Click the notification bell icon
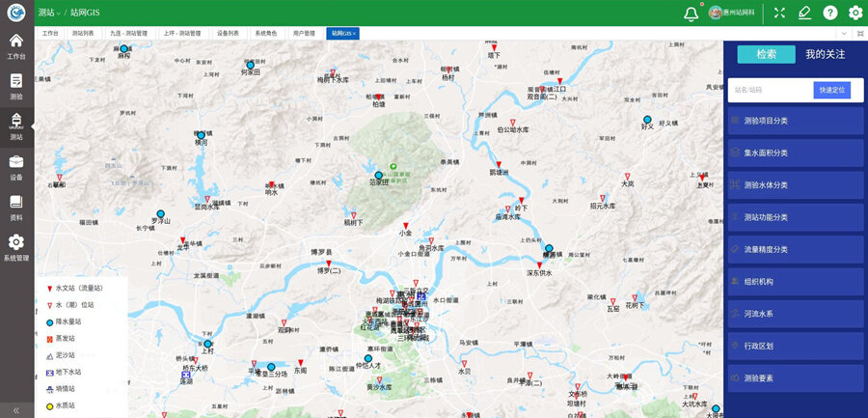The image size is (868, 418). click(691, 13)
